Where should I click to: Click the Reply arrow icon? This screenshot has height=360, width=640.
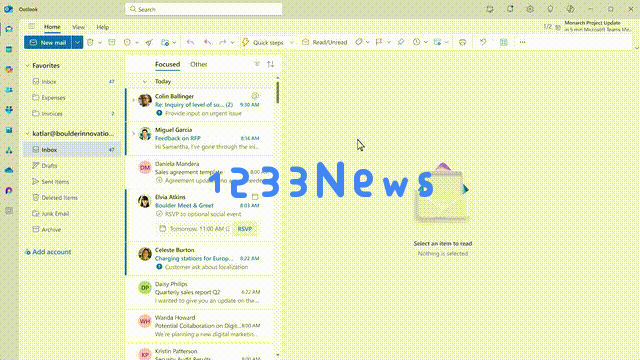click(x=190, y=42)
